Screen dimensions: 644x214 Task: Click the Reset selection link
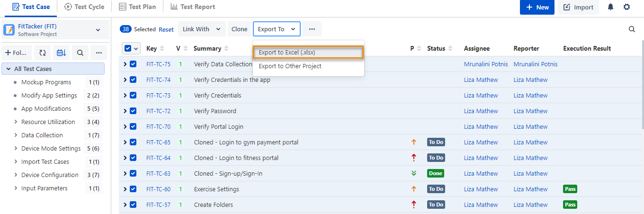[x=166, y=29]
